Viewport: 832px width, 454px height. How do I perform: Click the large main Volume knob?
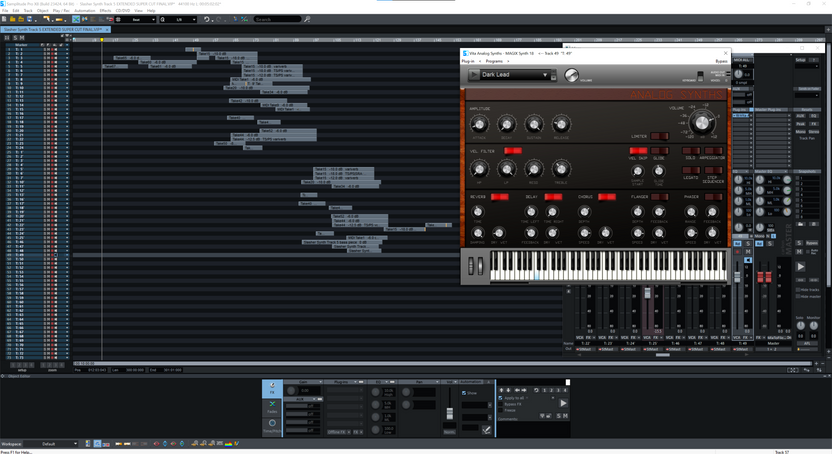point(701,123)
